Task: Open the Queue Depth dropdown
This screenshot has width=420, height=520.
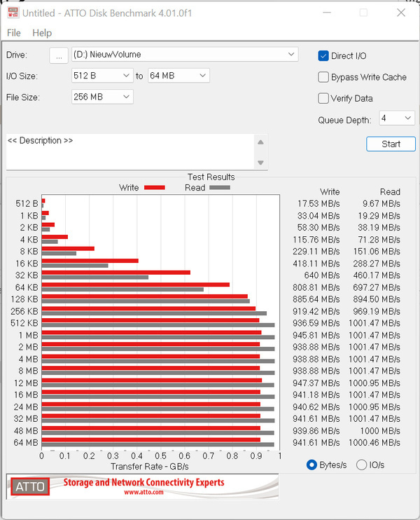Action: 396,118
